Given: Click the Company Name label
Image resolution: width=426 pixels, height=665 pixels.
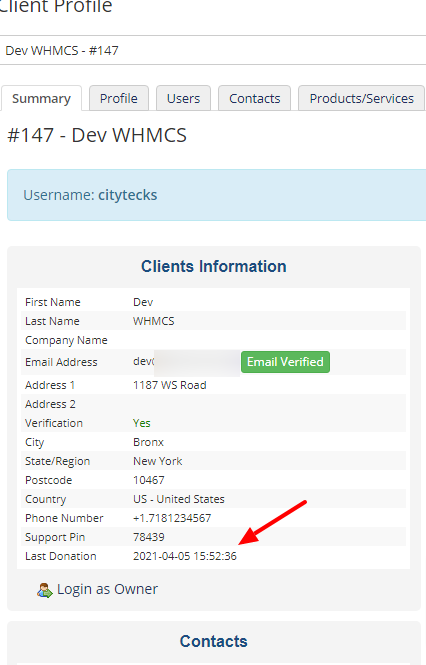Looking at the screenshot, I should pos(66,340).
